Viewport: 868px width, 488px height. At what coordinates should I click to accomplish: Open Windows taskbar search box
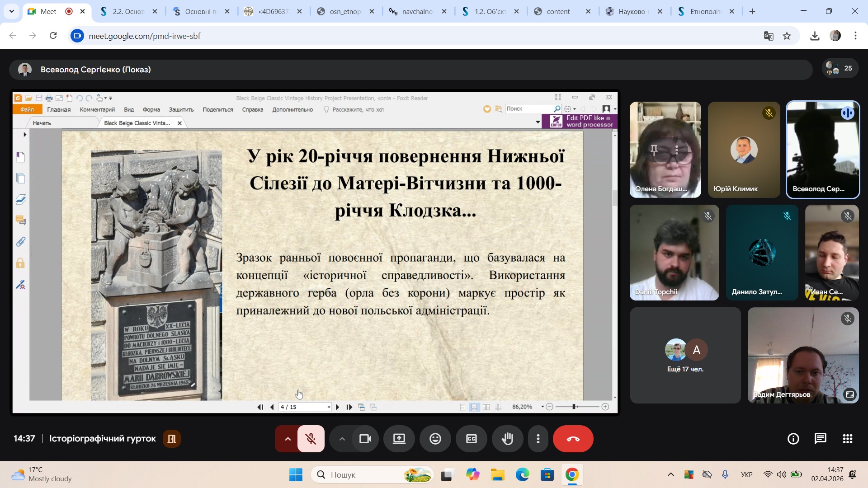point(372,475)
